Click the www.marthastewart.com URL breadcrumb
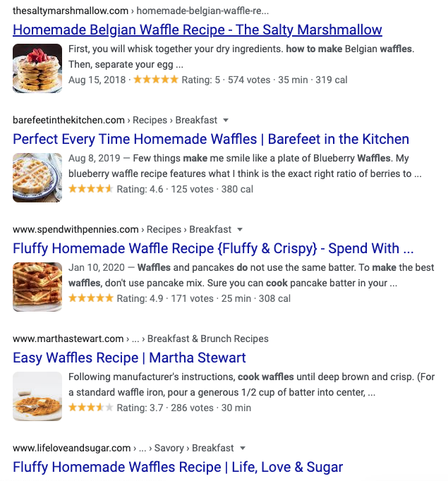Screen dimensions: 448x481 [68, 339]
